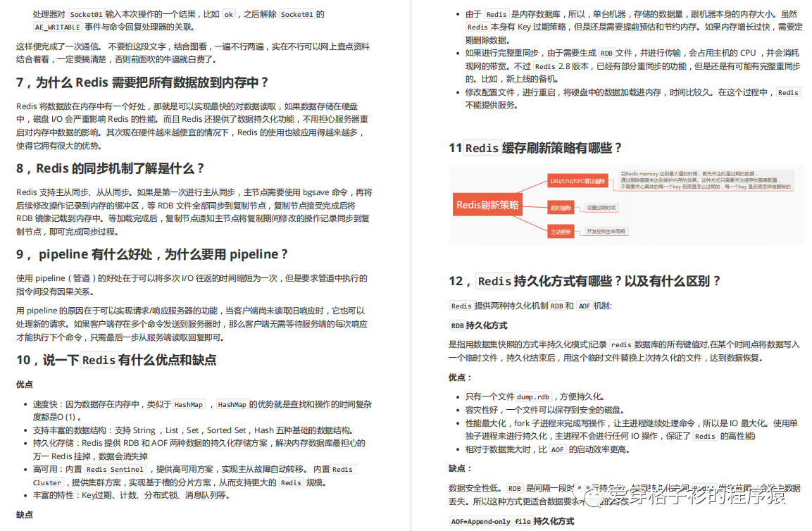Click paragraph starting "是指用数据集快照的方式半持久化模式"
This screenshot has width=812, height=531.
(x=624, y=351)
